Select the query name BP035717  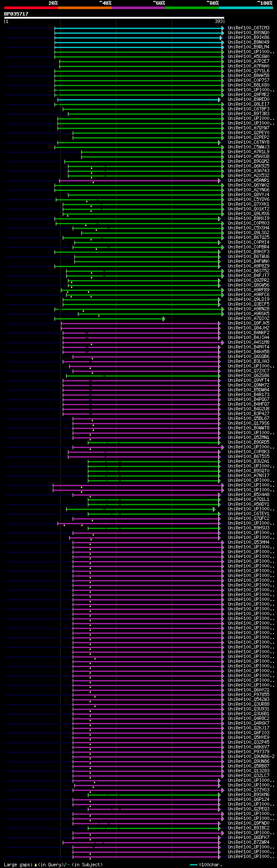tap(16, 14)
